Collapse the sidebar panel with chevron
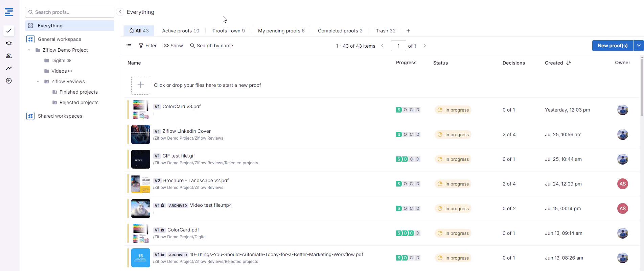Image resolution: width=644 pixels, height=271 pixels. [120, 12]
